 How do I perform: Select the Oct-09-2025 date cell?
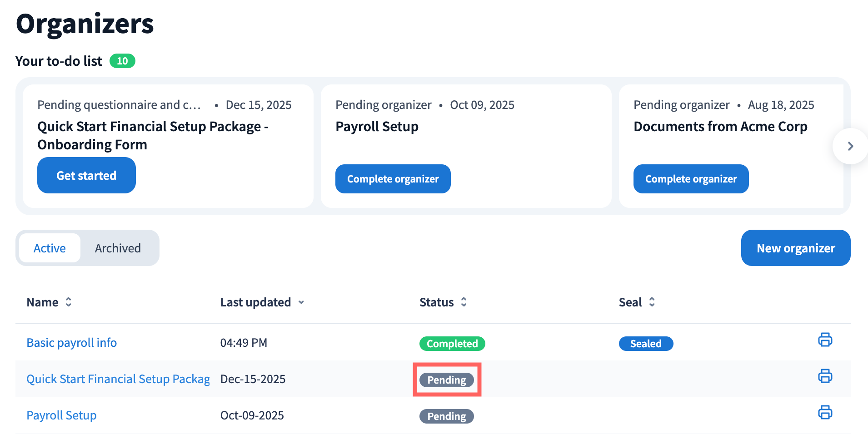tap(252, 415)
